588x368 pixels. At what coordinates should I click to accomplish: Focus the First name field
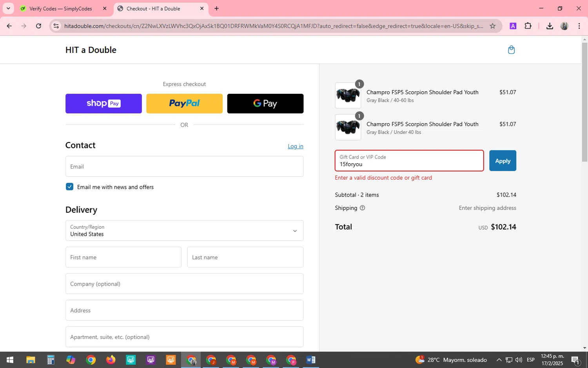tap(123, 257)
